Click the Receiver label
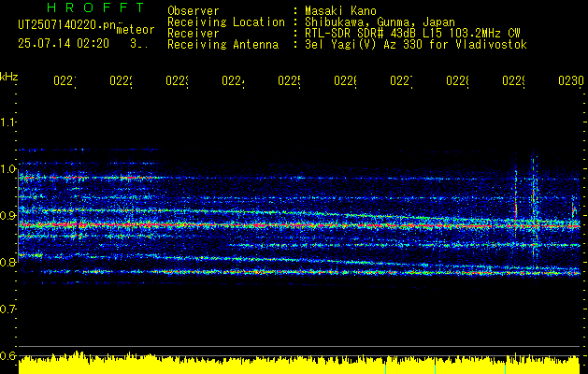Screen dimensions: 588x374 point(194,33)
